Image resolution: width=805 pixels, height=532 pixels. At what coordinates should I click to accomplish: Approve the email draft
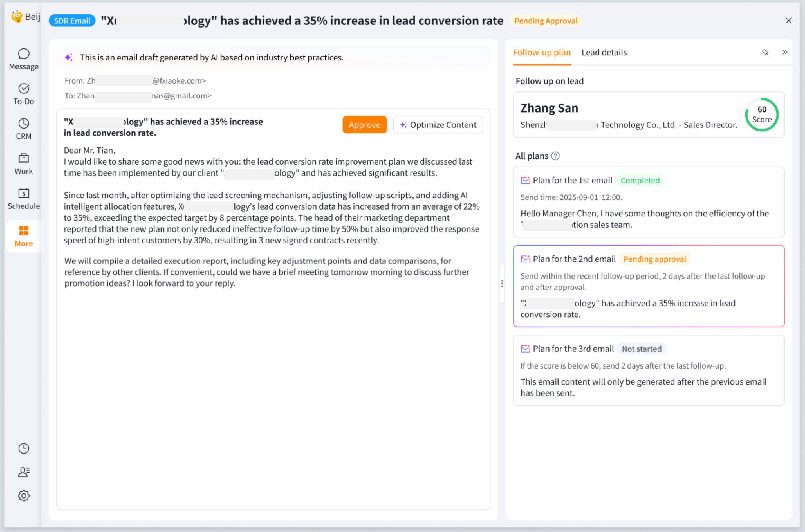(x=364, y=124)
